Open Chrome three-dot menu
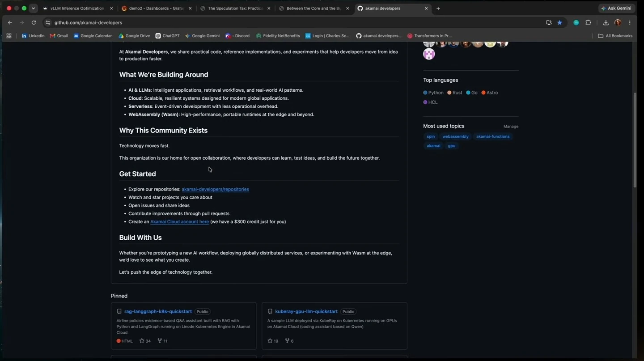Screen dimensions: 644x361 [x=630, y=22]
